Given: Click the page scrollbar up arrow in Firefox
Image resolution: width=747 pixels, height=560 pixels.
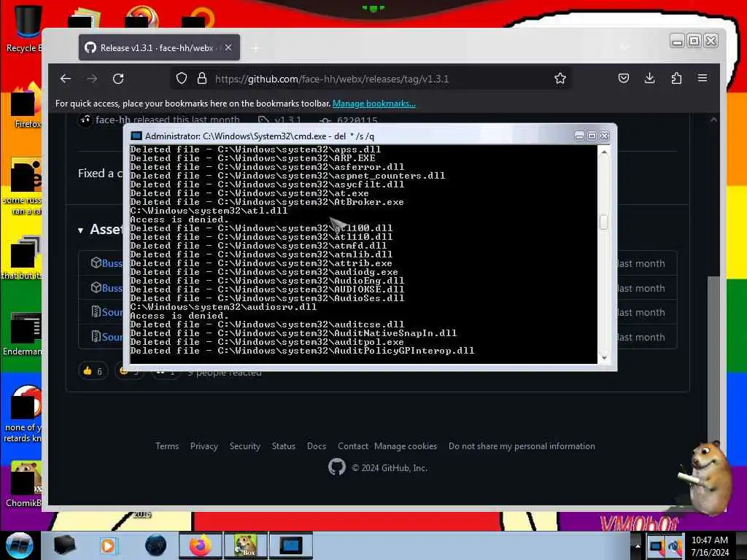Looking at the screenshot, I should tap(713, 120).
